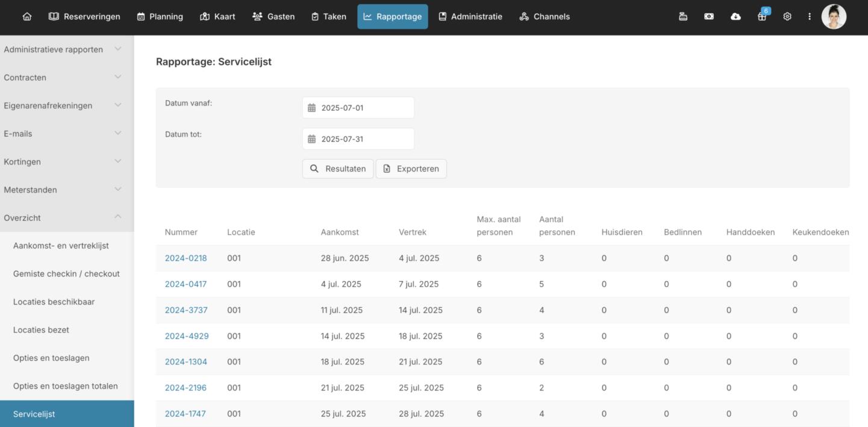Open the cash register icon
Viewport: 868px width, 427px height.
coord(683,17)
